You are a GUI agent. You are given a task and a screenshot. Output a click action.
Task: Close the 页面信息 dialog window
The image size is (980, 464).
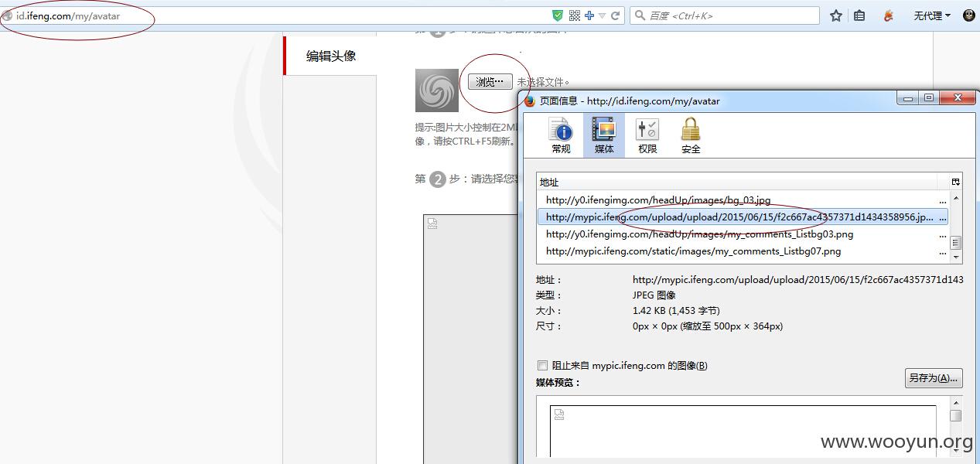pyautogui.click(x=958, y=97)
